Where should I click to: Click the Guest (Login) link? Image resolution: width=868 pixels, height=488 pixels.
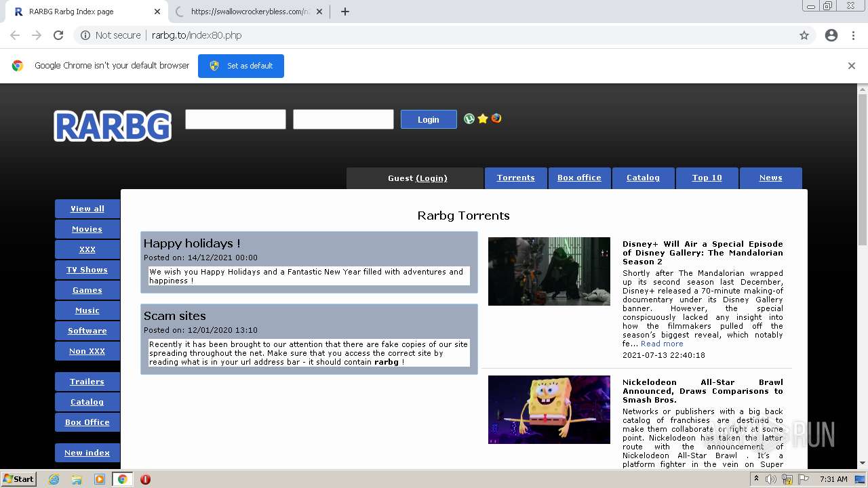431,178
